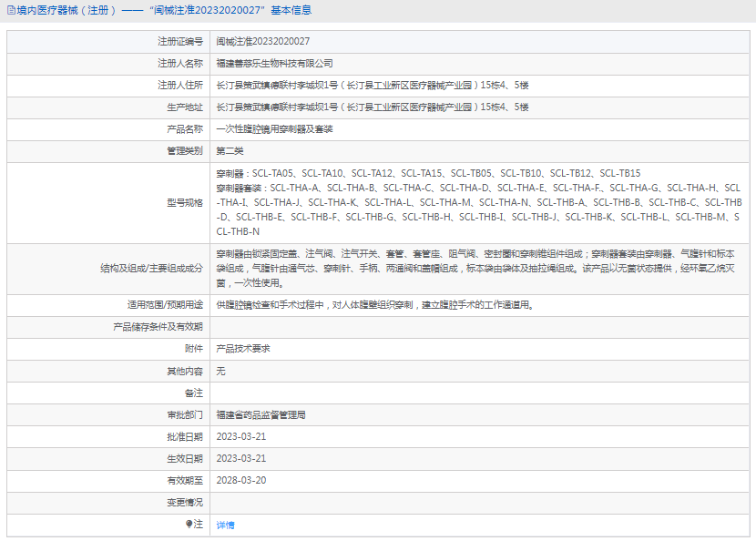Click the 批准日期 value 2023-03-21

(x=241, y=437)
